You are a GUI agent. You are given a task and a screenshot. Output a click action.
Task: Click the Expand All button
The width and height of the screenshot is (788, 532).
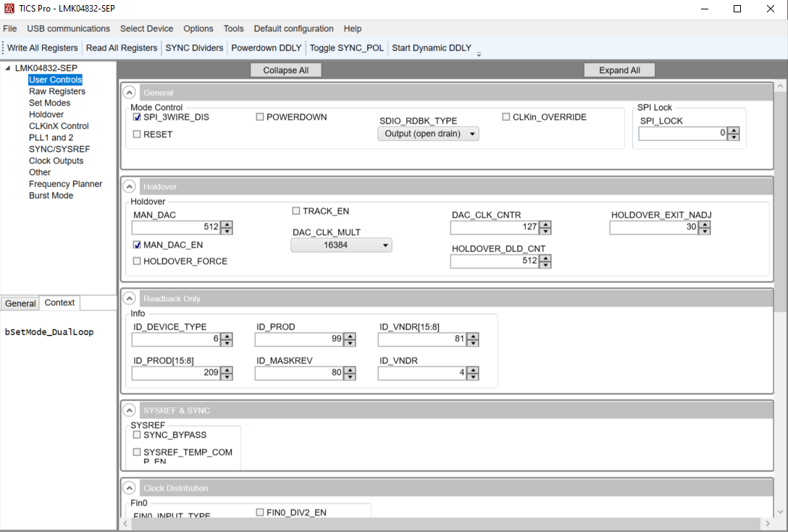tap(619, 70)
